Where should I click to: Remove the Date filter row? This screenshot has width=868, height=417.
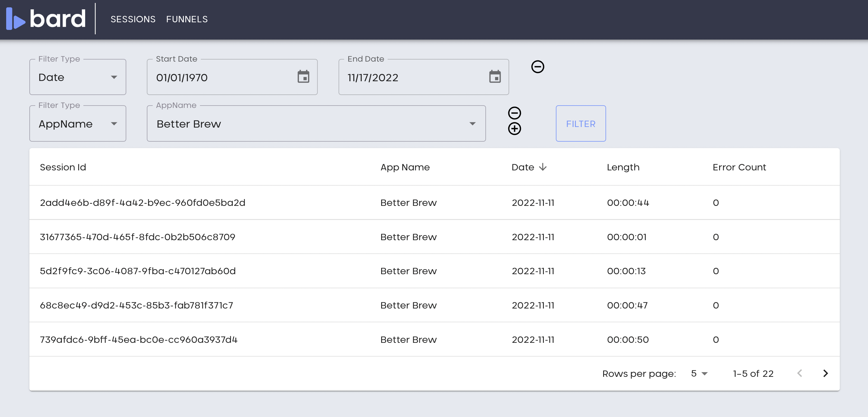537,67
